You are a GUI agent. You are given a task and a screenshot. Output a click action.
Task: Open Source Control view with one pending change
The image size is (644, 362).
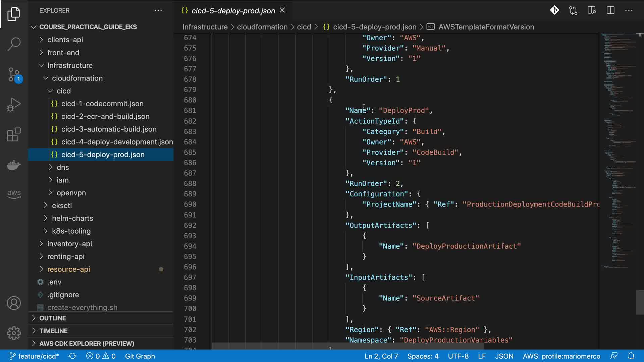(14, 74)
